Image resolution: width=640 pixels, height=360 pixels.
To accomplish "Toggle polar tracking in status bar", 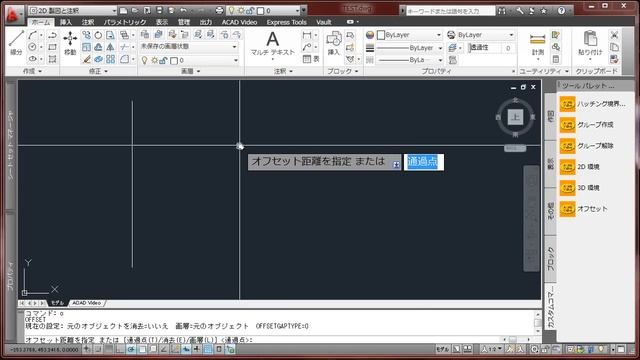I will coord(131,349).
